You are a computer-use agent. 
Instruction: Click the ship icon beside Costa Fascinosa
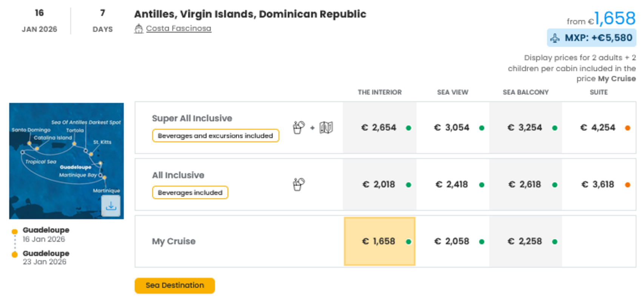[139, 29]
